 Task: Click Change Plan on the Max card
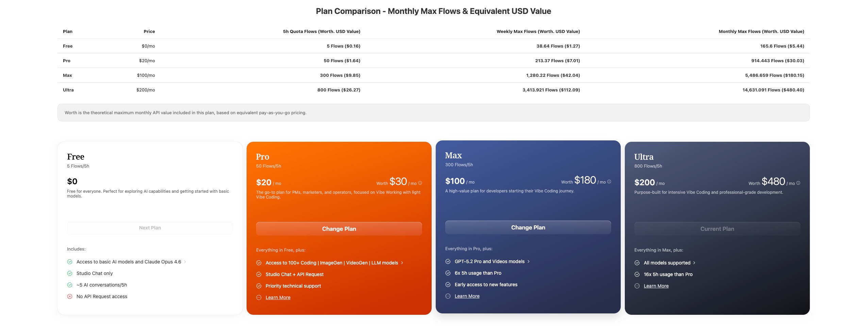(x=528, y=227)
